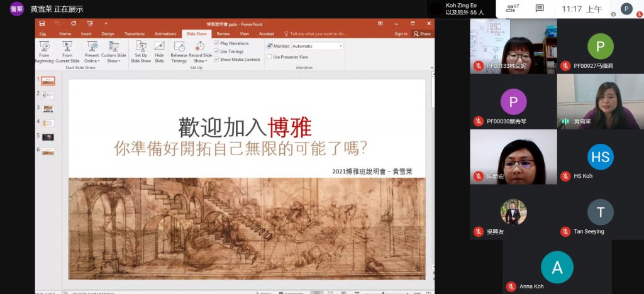Select PF00030蔡秀琴 participant tile
Screen dimensions: 644x294
[513, 102]
